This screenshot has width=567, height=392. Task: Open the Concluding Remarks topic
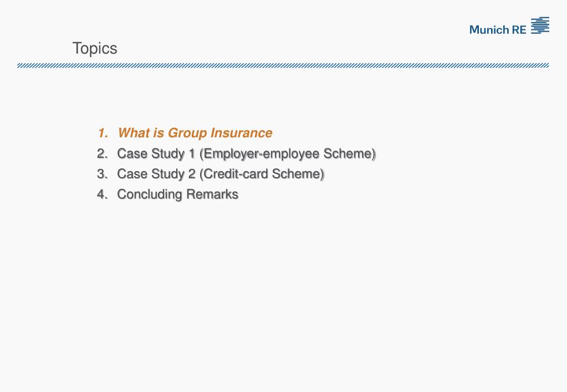[177, 194]
